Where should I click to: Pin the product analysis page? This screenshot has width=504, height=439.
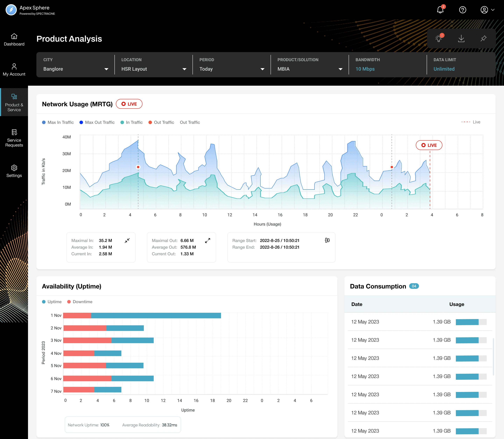(x=483, y=38)
